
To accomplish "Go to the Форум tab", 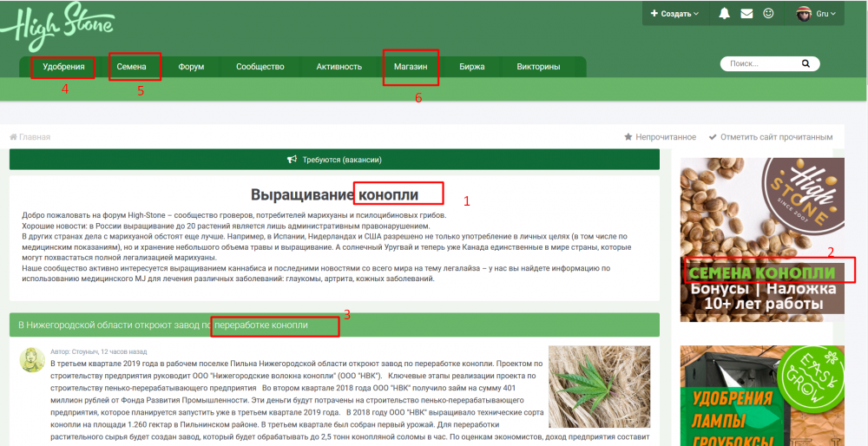I will (191, 67).
